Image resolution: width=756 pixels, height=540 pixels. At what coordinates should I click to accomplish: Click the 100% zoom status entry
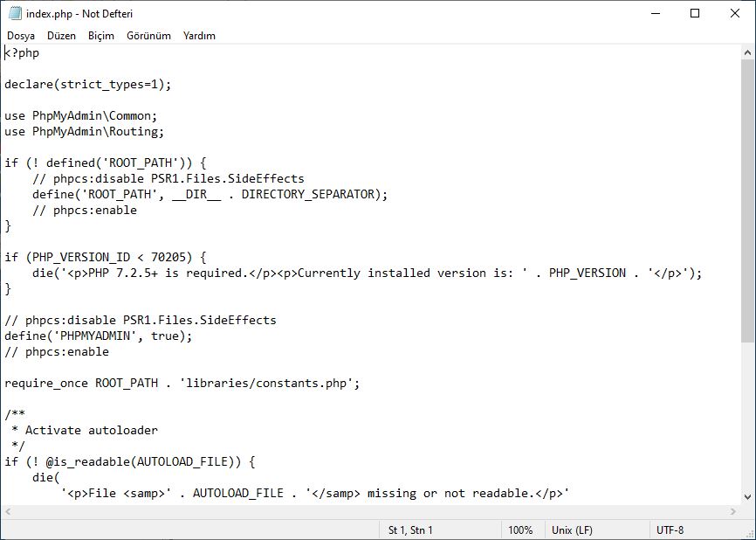point(520,530)
